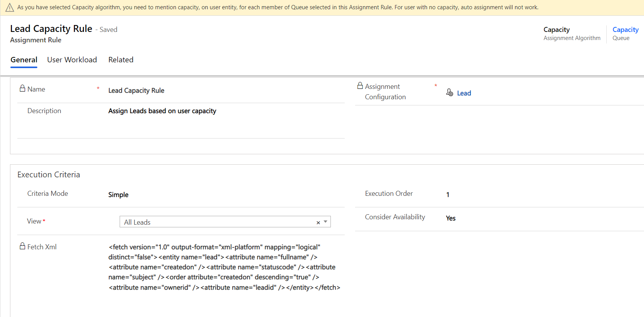Switch to the General tab
The width and height of the screenshot is (644, 317).
click(24, 60)
